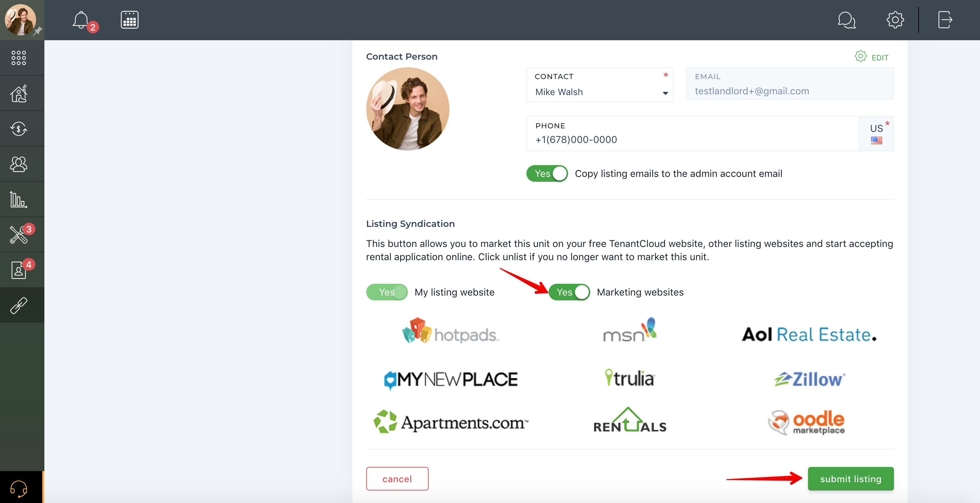
Task: Toggle My listing website switch
Action: tap(387, 292)
